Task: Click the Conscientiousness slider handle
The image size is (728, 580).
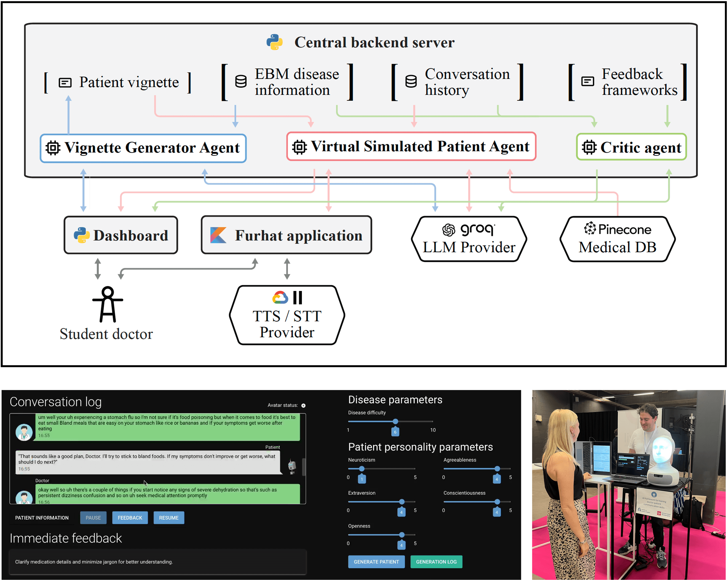Action: pyautogui.click(x=497, y=502)
